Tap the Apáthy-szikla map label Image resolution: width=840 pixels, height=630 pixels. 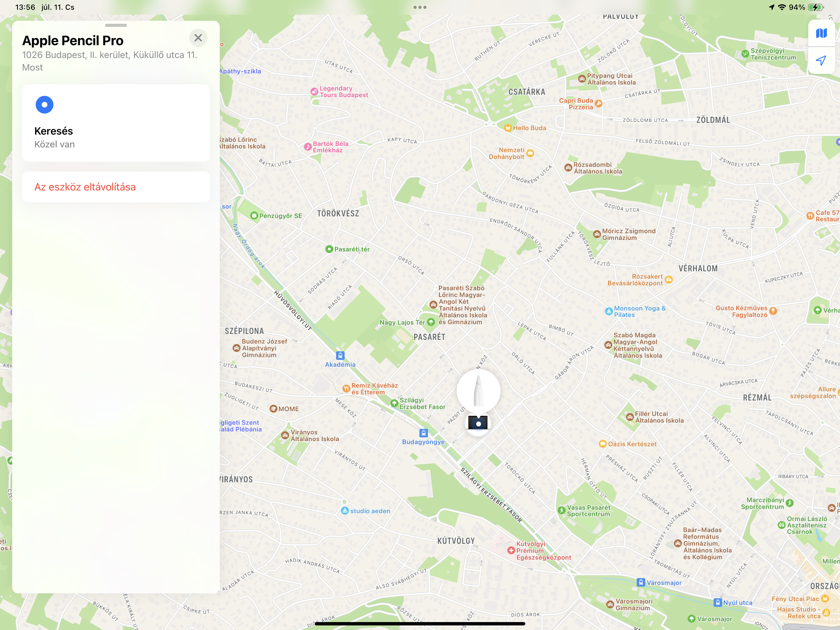coord(240,71)
